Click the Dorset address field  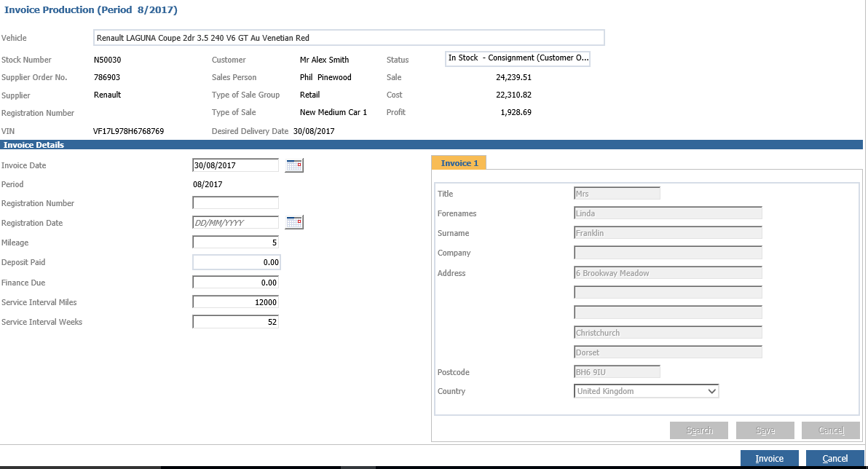click(x=668, y=352)
